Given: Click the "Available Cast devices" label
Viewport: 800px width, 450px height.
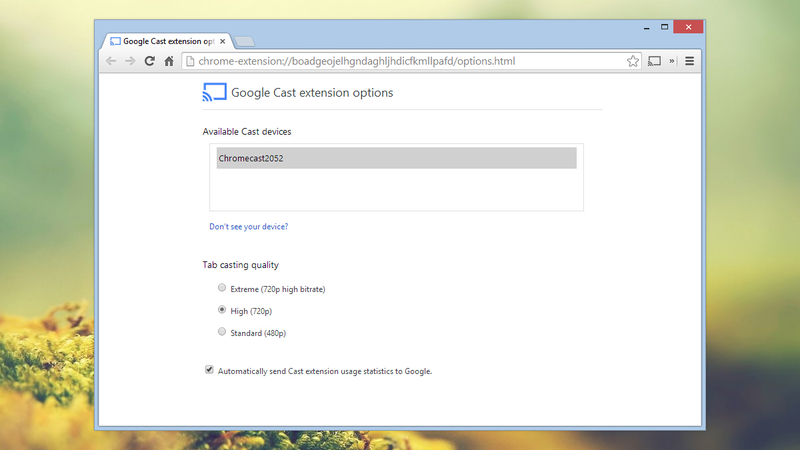Looking at the screenshot, I should pos(247,132).
